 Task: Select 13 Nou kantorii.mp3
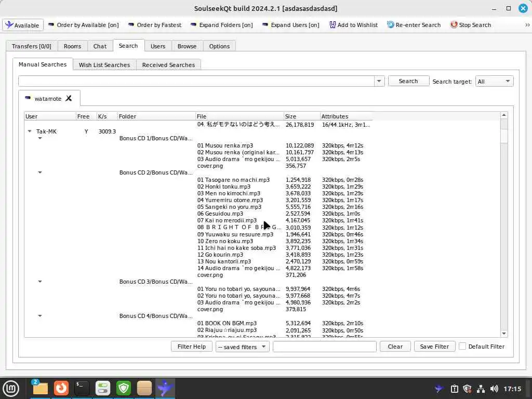pyautogui.click(x=224, y=262)
